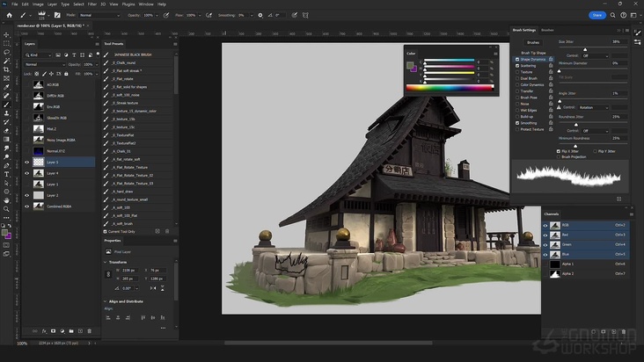Hide Combined.RGBA layer visibility eye
Viewport: 644px width, 362px height.
[27, 206]
